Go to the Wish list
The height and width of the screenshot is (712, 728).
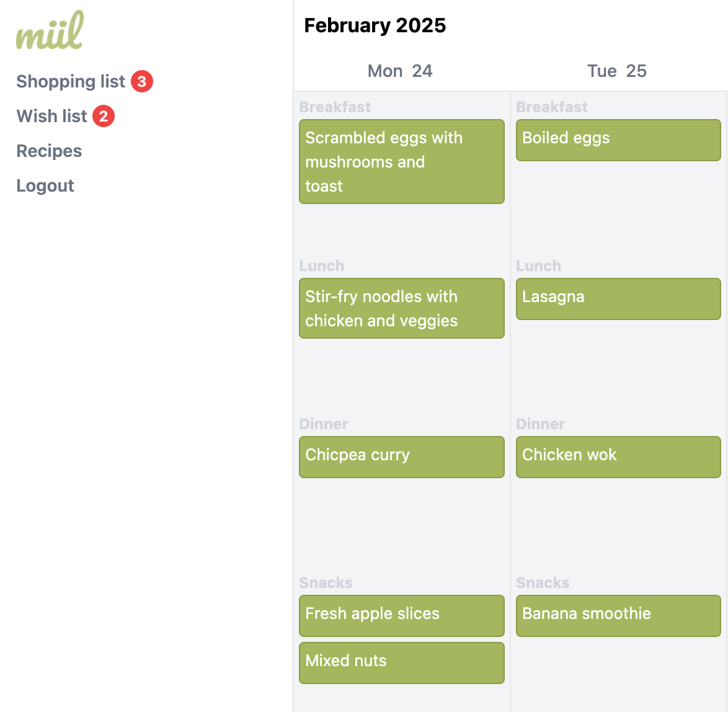click(x=51, y=116)
